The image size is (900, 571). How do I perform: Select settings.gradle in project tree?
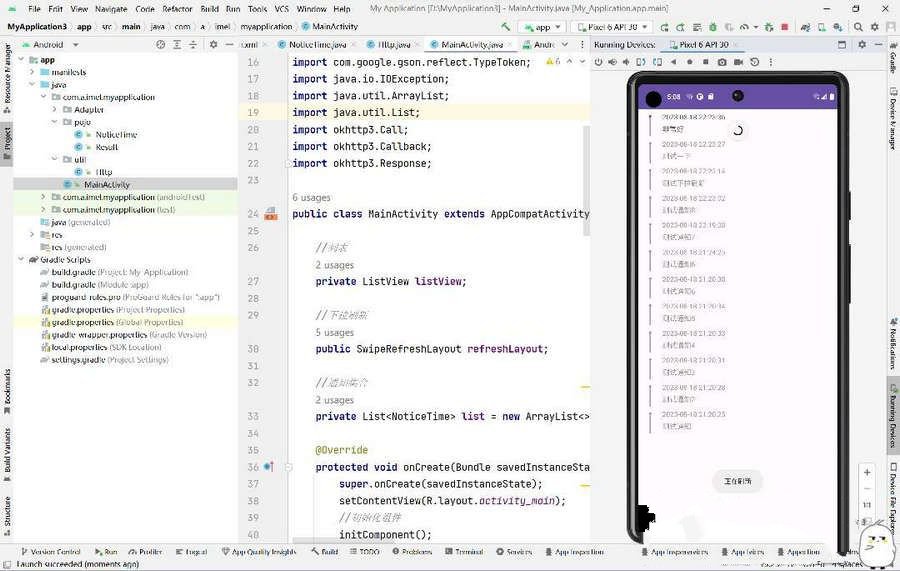[x=109, y=360]
